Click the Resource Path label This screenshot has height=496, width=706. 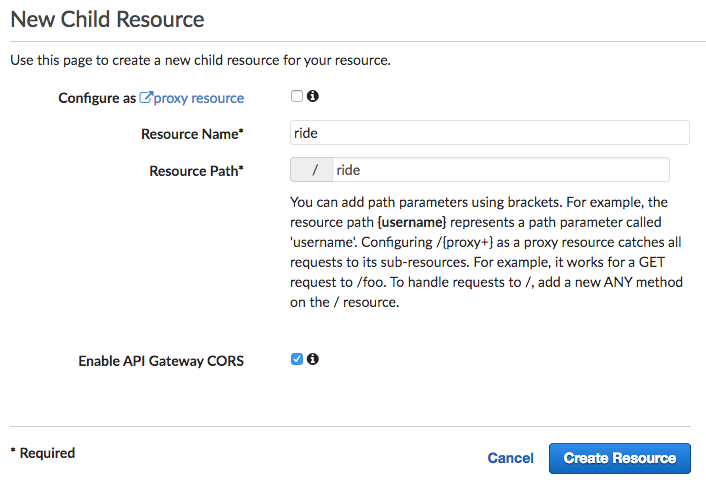coord(196,171)
